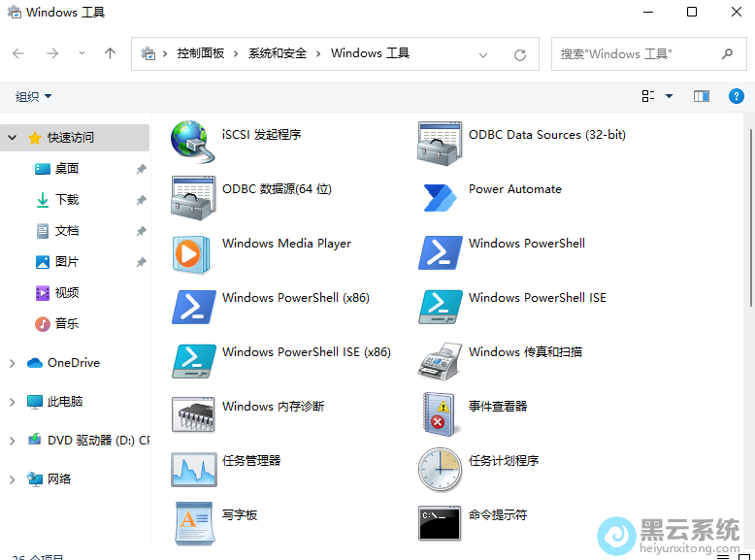755x560 pixels.
Task: Click the search Windows 工具 box
Action: 636,54
